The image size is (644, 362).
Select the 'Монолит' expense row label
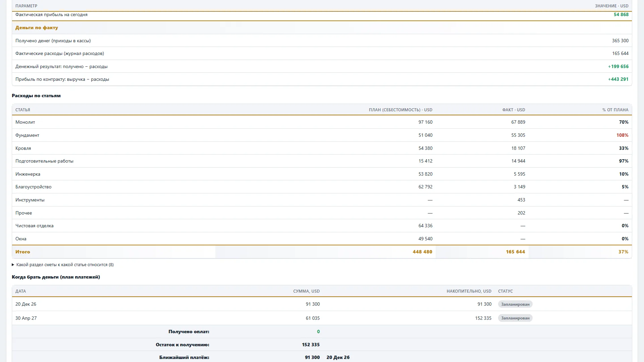25,122
